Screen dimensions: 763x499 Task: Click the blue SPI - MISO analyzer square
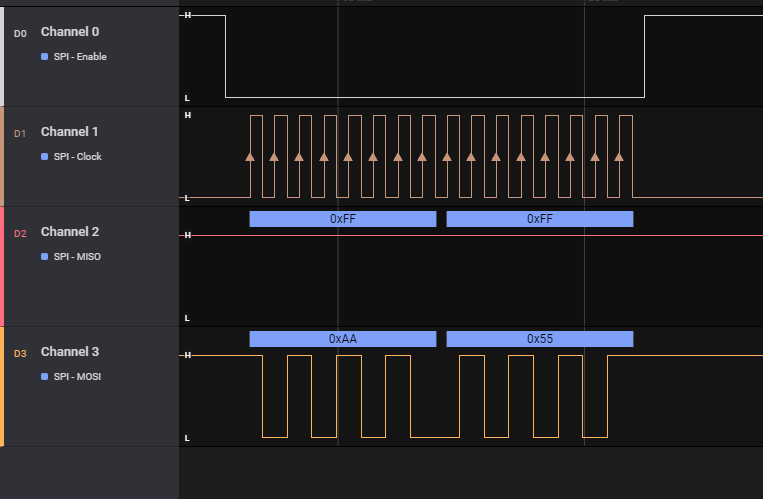[x=44, y=257]
